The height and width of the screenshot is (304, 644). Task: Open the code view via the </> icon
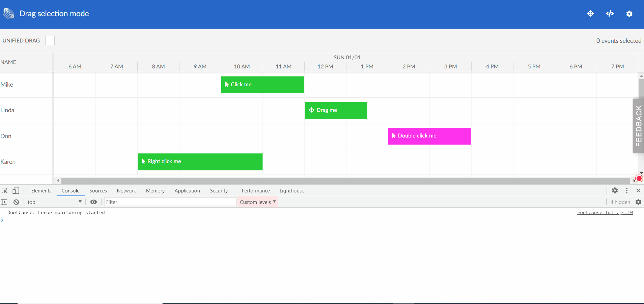[610, 13]
